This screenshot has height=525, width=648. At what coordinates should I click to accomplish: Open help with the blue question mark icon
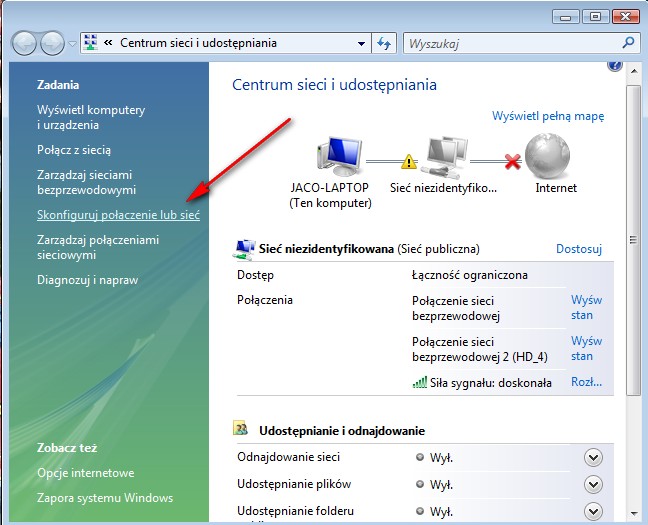tap(614, 66)
